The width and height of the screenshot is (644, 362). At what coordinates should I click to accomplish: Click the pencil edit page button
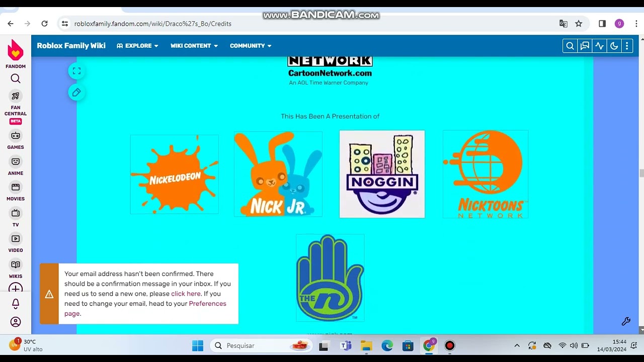(x=76, y=93)
